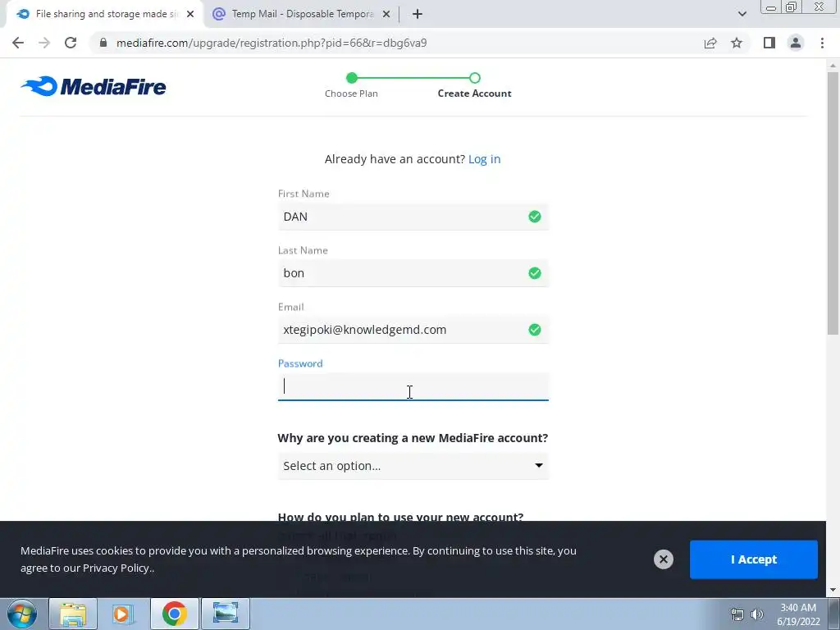Click the Last Name field containing bon
This screenshot has height=630, width=840.
(x=413, y=273)
